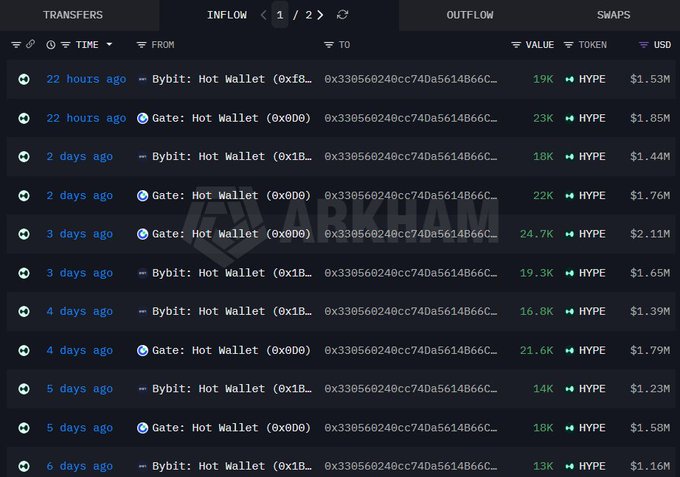Click the chain icon on the $1.58M row

pos(24,428)
